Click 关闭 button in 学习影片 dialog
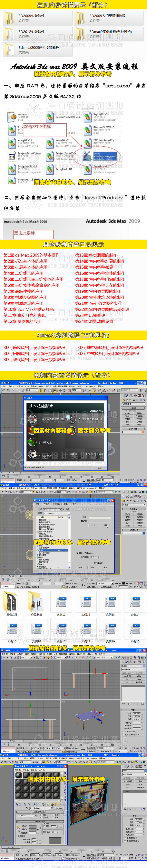The height and width of the screenshot is (868, 147). (x=100, y=468)
